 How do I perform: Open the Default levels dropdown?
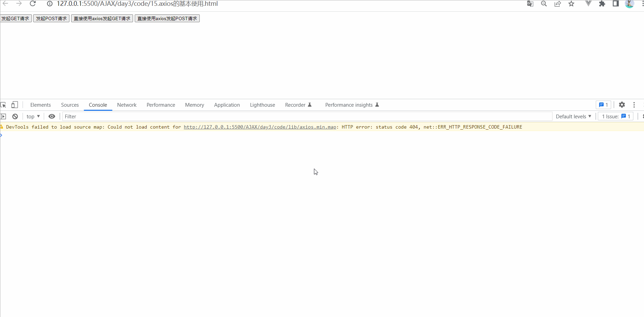click(x=573, y=116)
